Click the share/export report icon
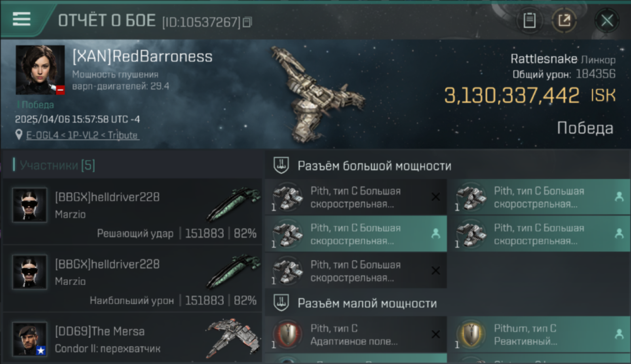This screenshot has width=631, height=364. click(x=564, y=20)
